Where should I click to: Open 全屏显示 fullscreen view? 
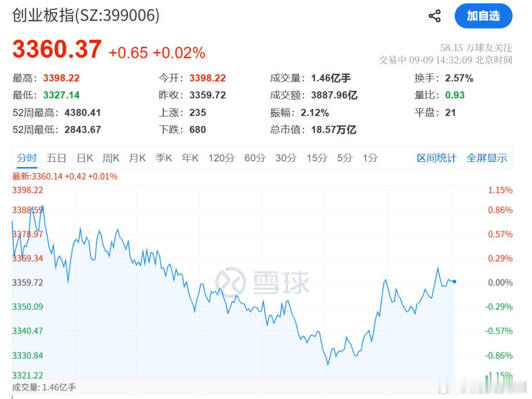click(487, 158)
